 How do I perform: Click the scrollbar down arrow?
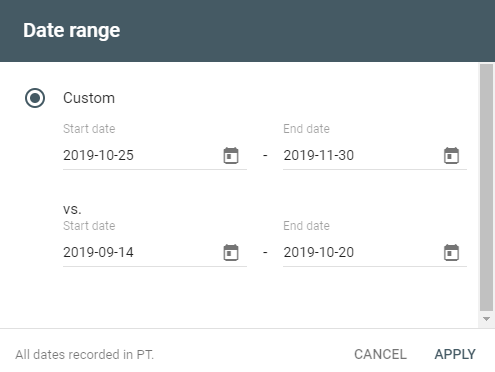pyautogui.click(x=486, y=319)
